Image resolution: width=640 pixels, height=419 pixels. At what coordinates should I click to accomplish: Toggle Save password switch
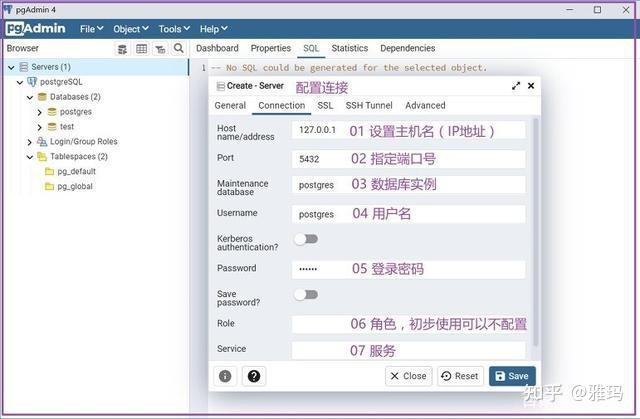[306, 295]
